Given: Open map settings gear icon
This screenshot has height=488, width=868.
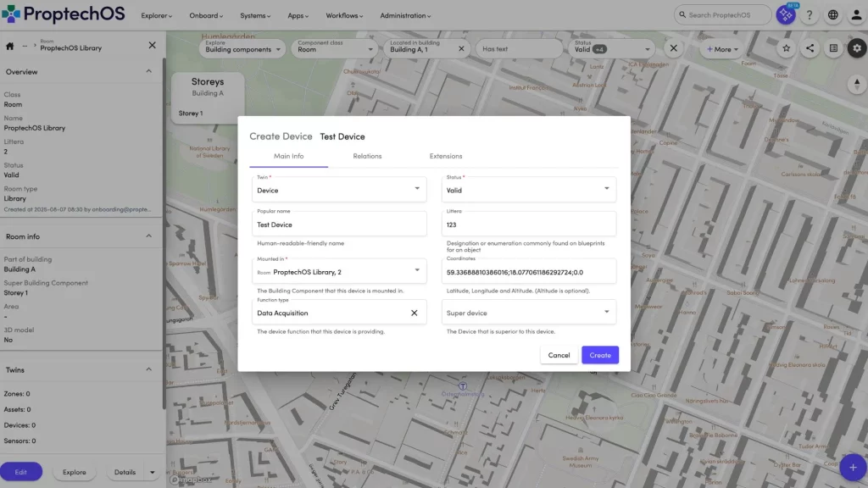Looking at the screenshot, I should pos(856,48).
